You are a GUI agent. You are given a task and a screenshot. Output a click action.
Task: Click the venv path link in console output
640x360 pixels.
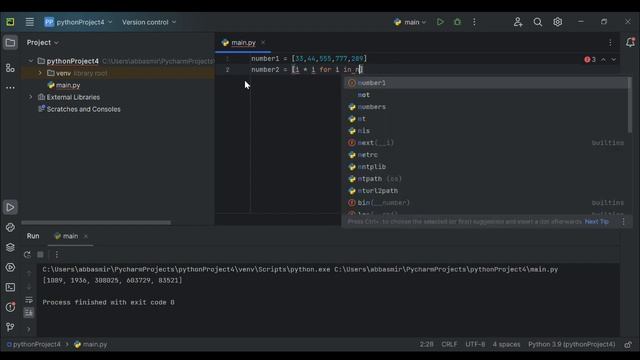click(186, 269)
